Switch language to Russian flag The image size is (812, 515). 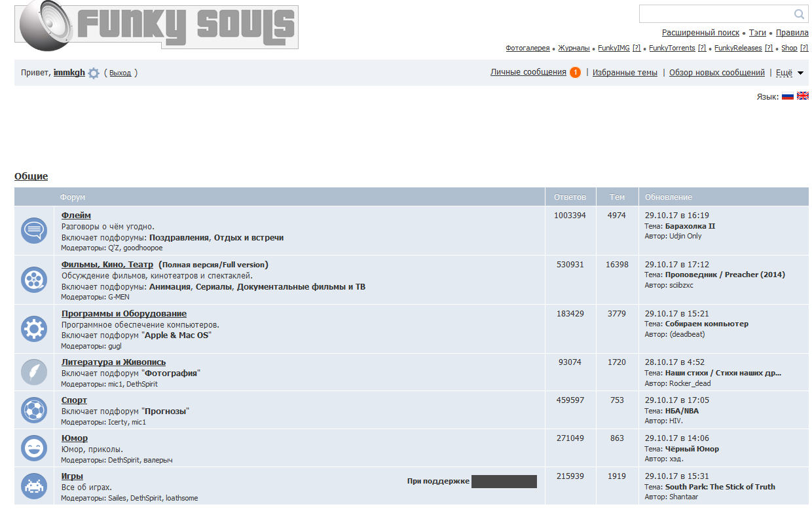(x=787, y=96)
